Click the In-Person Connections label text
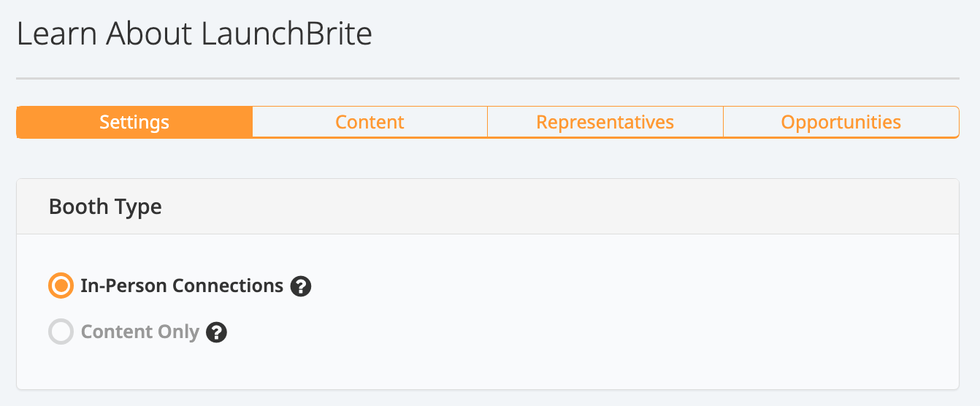This screenshot has height=406, width=980. pos(182,286)
